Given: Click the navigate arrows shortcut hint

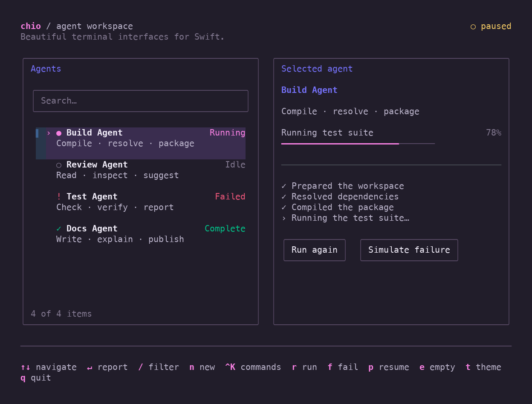Looking at the screenshot, I should coord(49,367).
